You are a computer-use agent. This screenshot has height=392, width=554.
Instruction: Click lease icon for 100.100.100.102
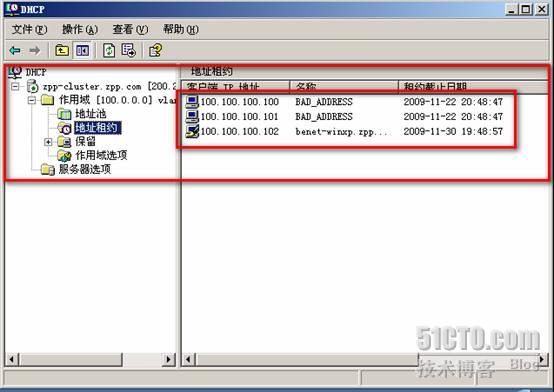point(192,131)
